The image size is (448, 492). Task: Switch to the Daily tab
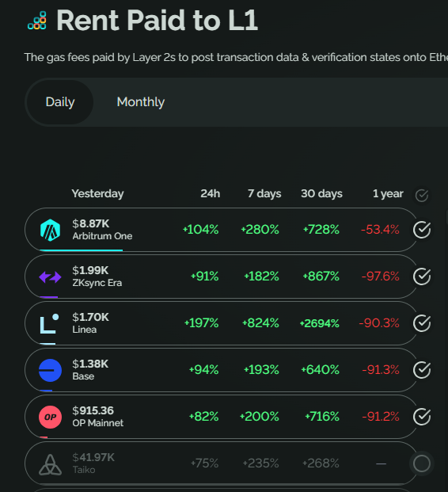point(60,102)
